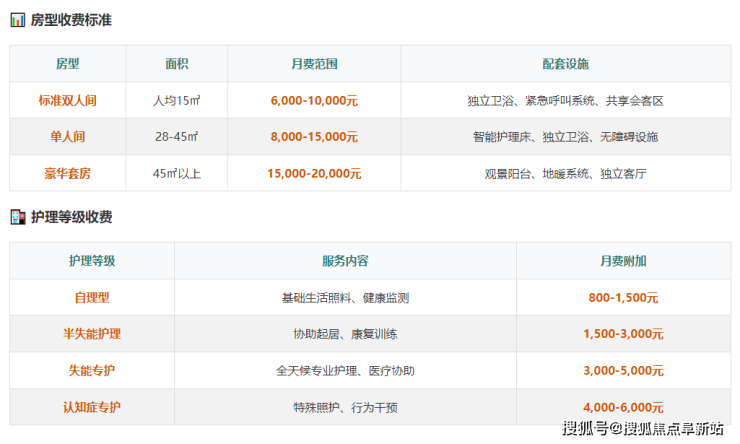The image size is (740, 444).
Task: Click the 15,000-20,000元 price cell
Action: (x=314, y=173)
